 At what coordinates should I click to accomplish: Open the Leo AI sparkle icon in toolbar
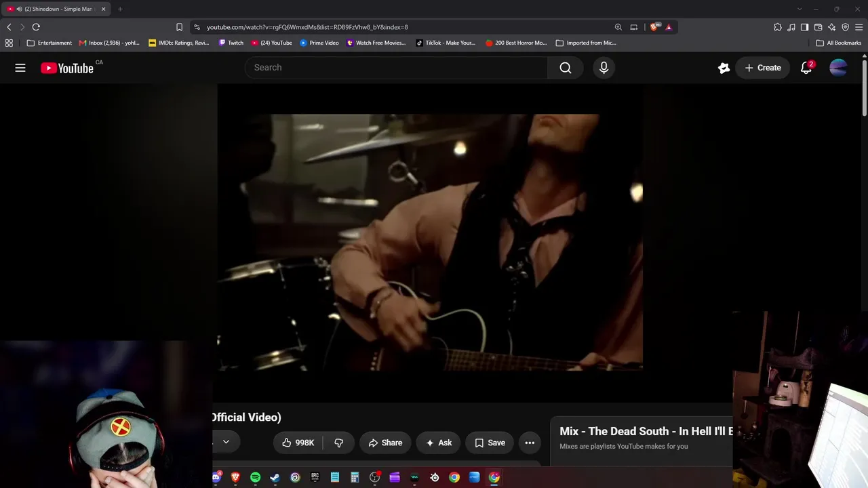[831, 27]
